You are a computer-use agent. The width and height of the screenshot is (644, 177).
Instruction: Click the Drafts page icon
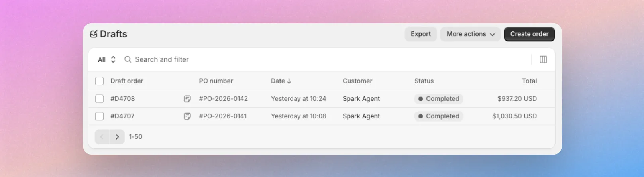pyautogui.click(x=94, y=34)
